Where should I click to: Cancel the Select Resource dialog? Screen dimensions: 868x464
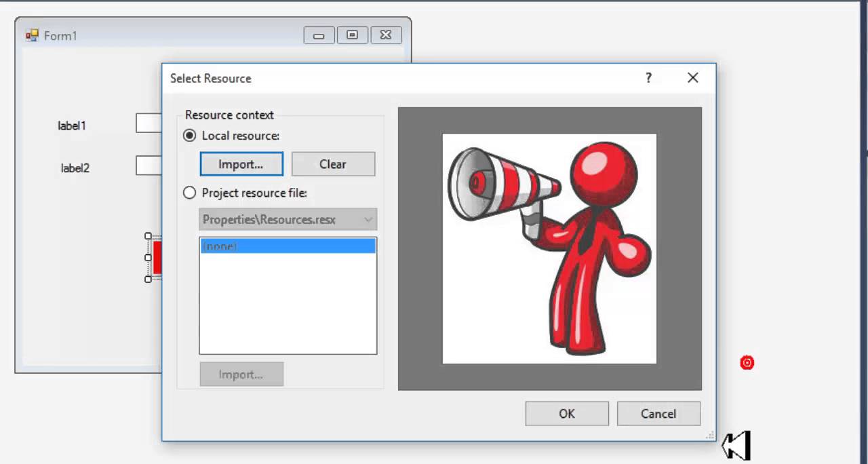658,414
